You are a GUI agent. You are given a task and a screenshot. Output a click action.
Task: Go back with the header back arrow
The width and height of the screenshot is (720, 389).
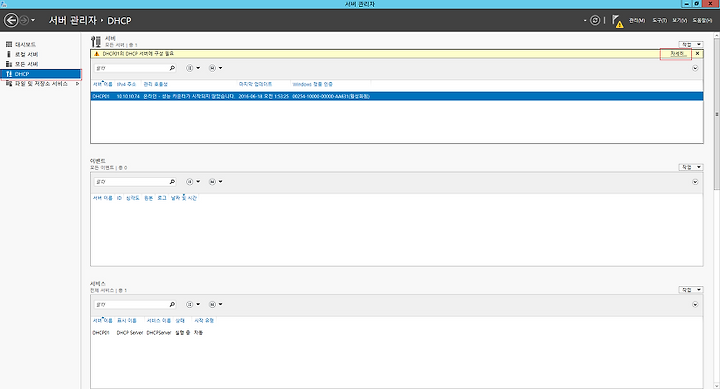(x=11, y=20)
